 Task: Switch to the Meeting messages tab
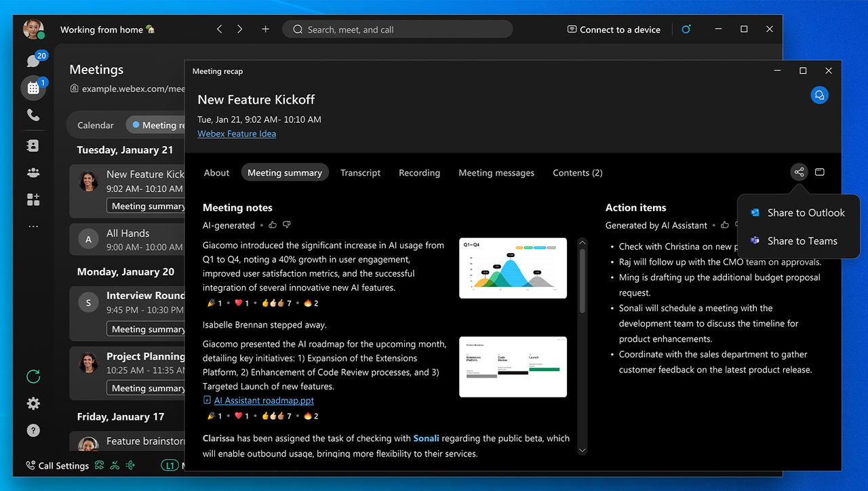496,173
